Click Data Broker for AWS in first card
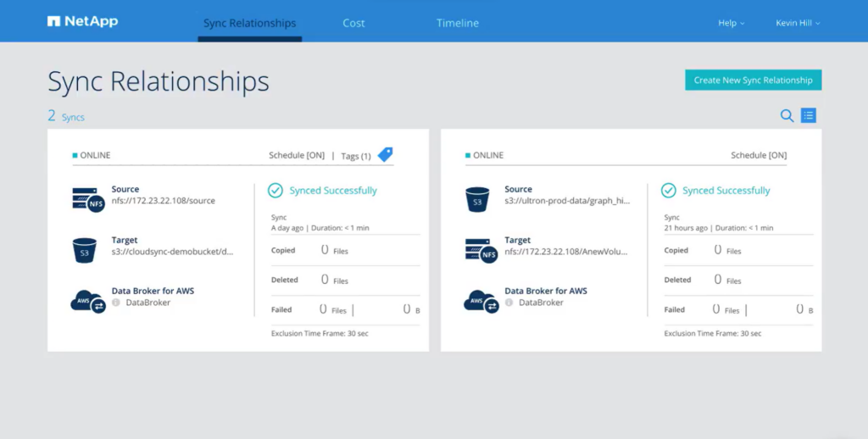Viewport: 868px width, 439px height. click(x=153, y=291)
